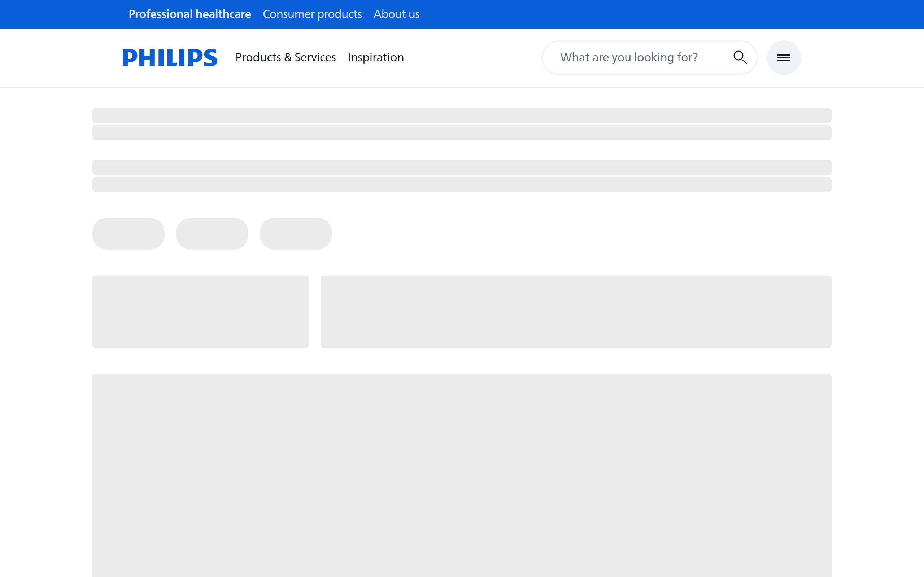Expand the Products & Services menu
The image size is (924, 577).
click(x=285, y=58)
